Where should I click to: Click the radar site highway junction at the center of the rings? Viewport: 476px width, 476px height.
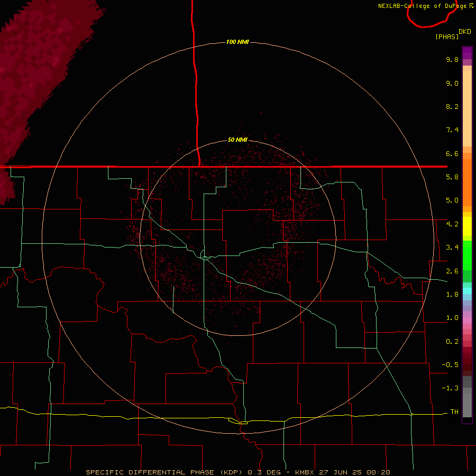205,258
